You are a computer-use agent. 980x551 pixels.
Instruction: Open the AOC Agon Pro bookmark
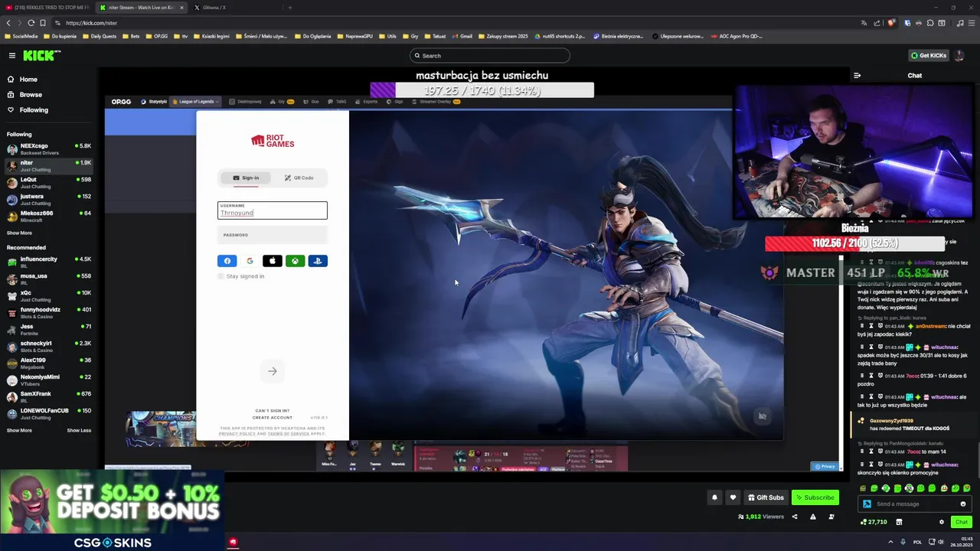click(737, 36)
